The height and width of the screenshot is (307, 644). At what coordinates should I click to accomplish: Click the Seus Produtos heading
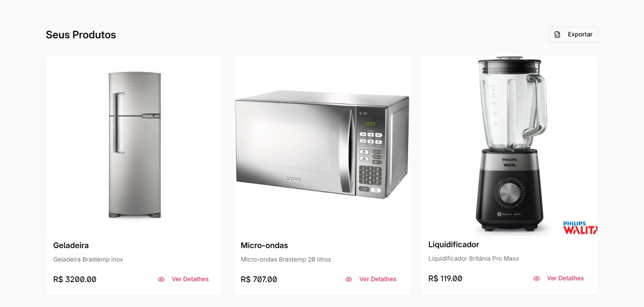tap(81, 34)
